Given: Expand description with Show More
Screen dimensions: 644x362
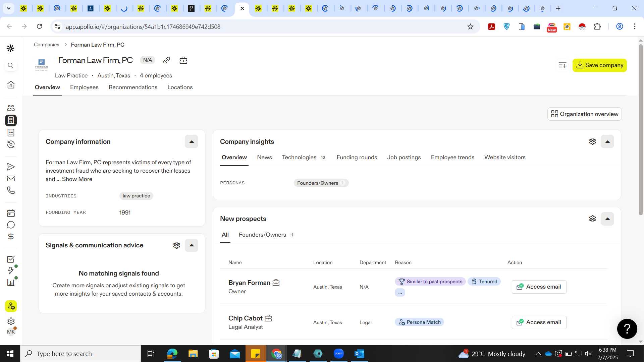Looking at the screenshot, I should (x=77, y=179).
